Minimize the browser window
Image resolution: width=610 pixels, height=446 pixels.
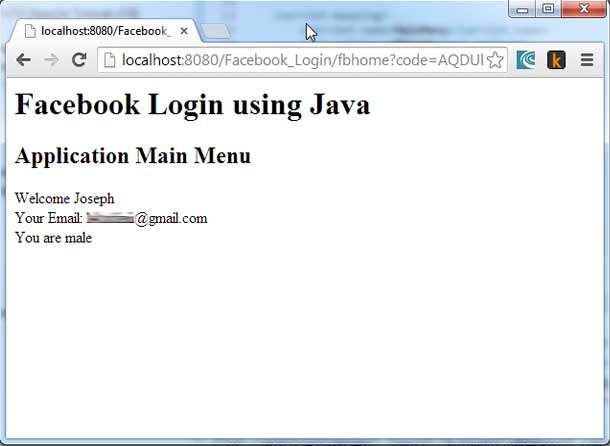[x=522, y=9]
